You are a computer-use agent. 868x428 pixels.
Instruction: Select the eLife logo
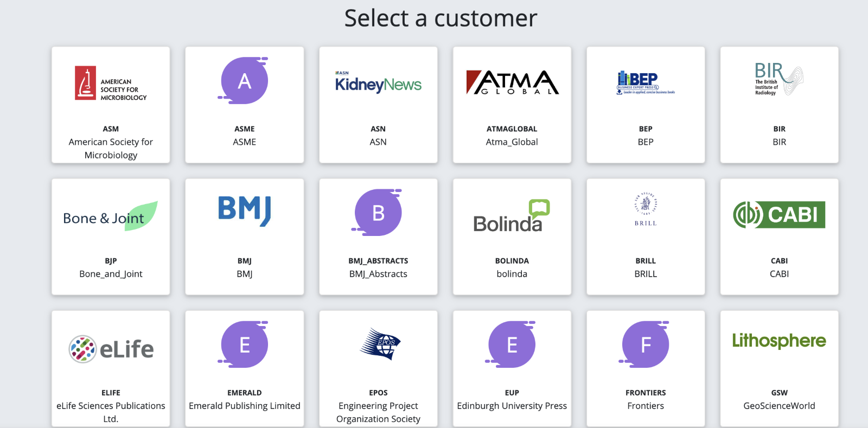pos(111,349)
